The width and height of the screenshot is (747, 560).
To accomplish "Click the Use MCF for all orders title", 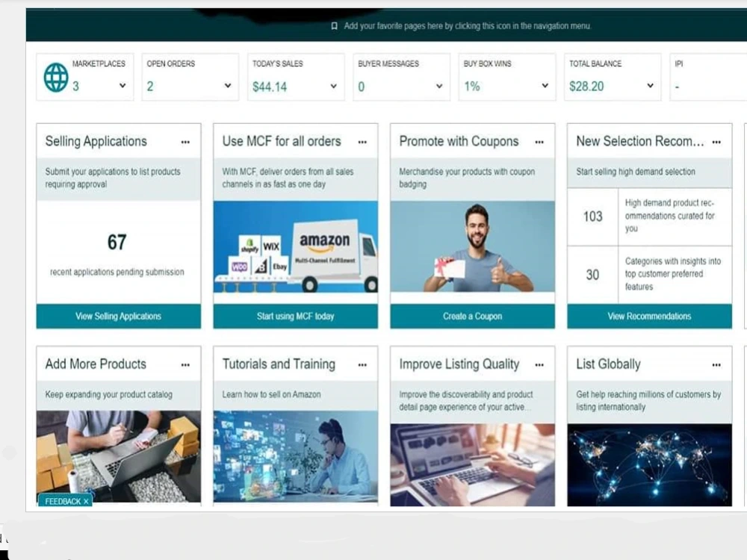I will tap(282, 141).
